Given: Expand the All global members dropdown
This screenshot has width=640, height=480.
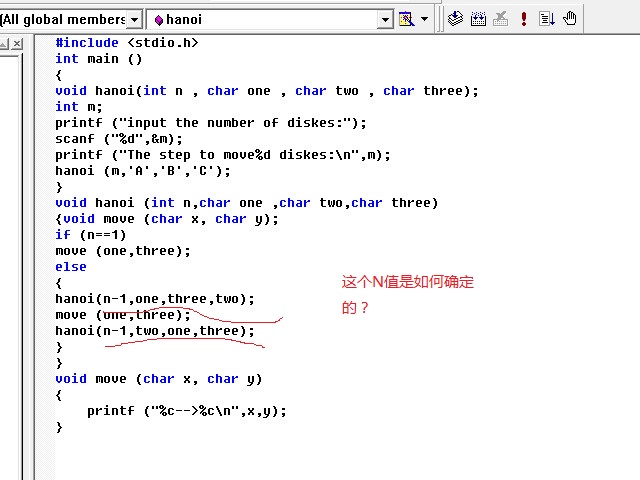Looking at the screenshot, I should point(135,19).
